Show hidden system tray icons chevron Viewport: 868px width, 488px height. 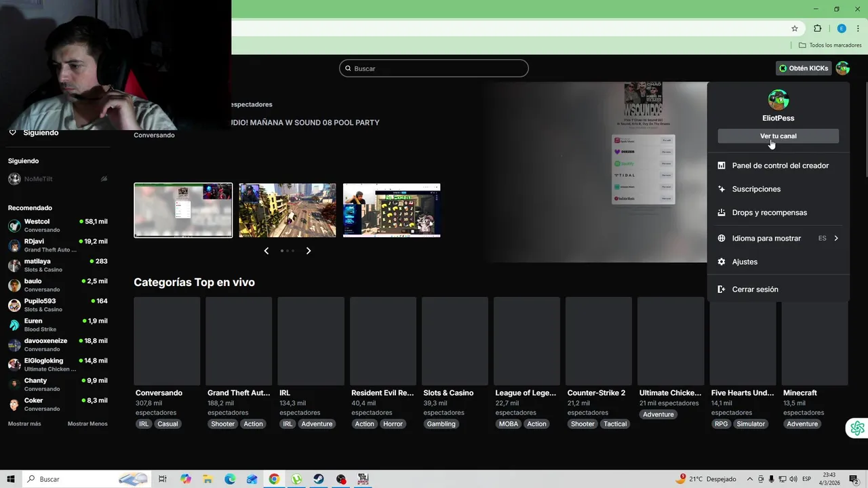(750, 479)
